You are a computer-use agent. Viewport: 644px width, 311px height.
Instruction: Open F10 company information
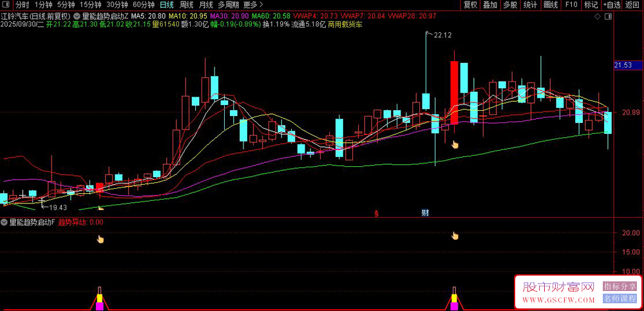[571, 5]
